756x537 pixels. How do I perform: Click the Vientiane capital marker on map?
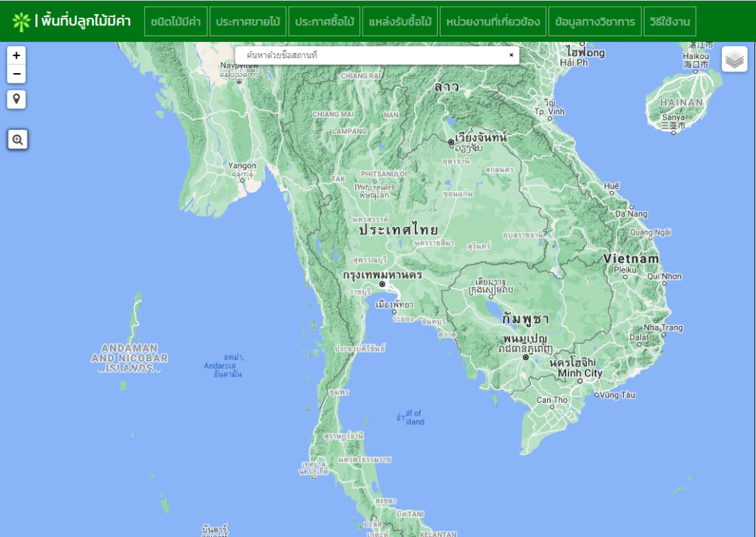pos(451,142)
